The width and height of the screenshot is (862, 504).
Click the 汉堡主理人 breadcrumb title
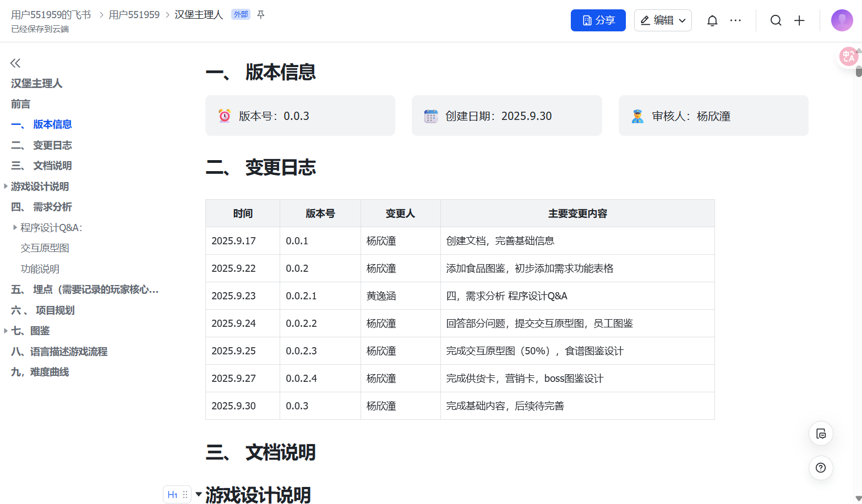click(x=199, y=15)
